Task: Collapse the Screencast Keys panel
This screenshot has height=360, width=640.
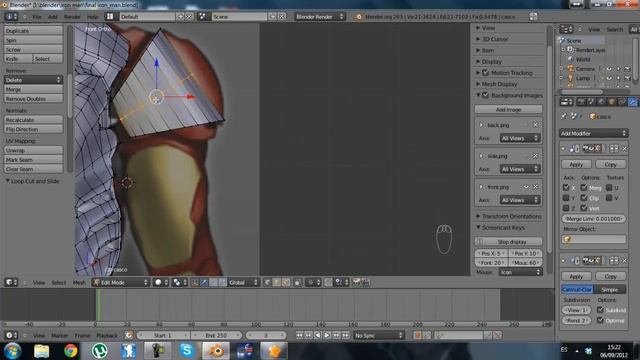Action: point(503,228)
